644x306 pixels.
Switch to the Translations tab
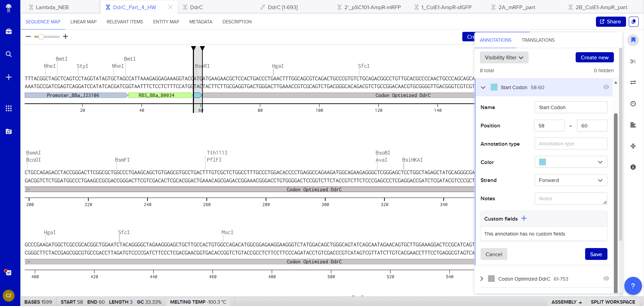(538, 40)
